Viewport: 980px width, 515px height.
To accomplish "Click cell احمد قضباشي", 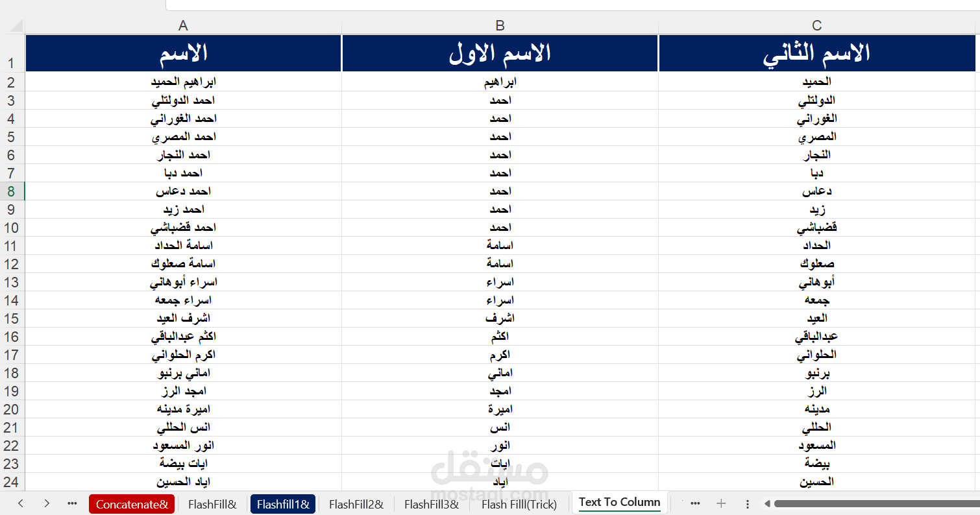I will point(183,228).
